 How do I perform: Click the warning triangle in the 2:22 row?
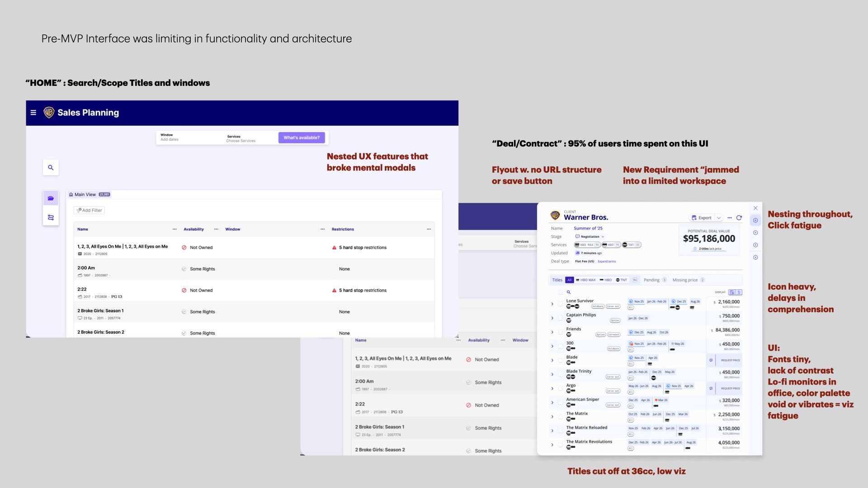[335, 291]
